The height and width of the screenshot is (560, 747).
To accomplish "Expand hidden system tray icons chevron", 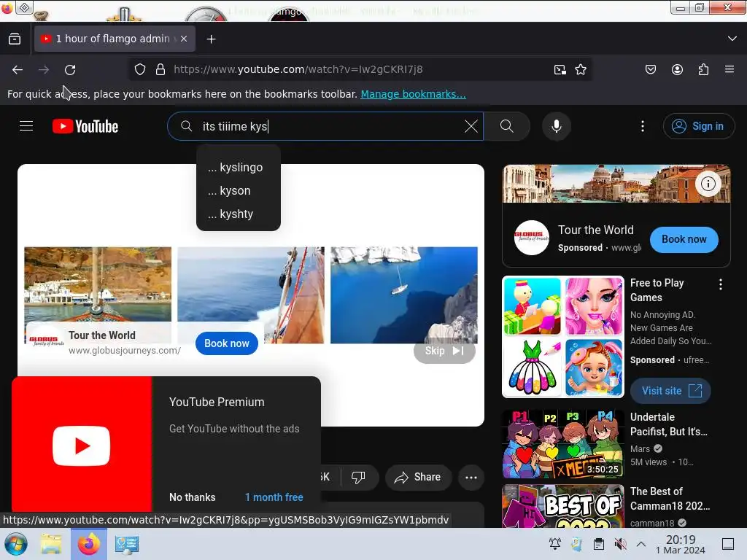I will (641, 544).
